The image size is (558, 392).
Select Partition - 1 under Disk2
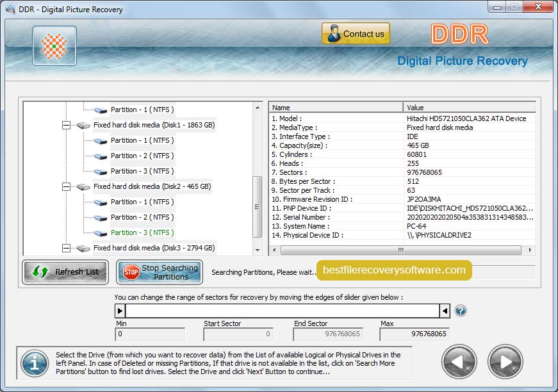(x=142, y=202)
